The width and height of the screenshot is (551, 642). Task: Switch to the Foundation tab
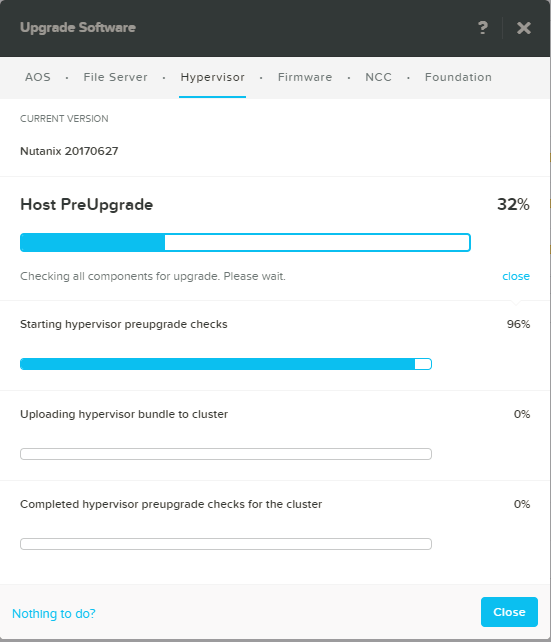[x=458, y=77]
